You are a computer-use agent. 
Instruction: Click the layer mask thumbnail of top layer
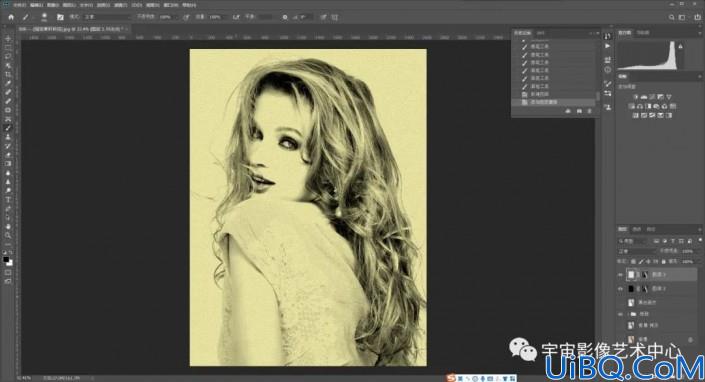[x=644, y=274]
